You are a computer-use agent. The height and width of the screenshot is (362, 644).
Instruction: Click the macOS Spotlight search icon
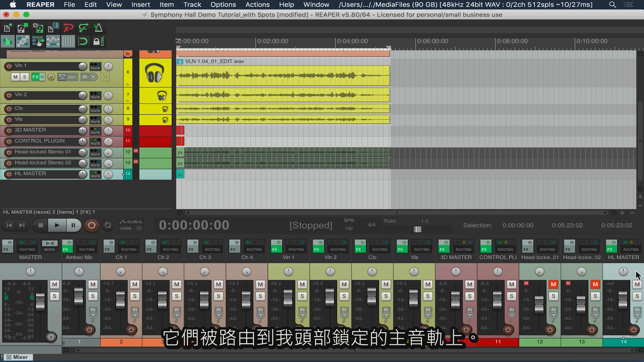pos(612,5)
